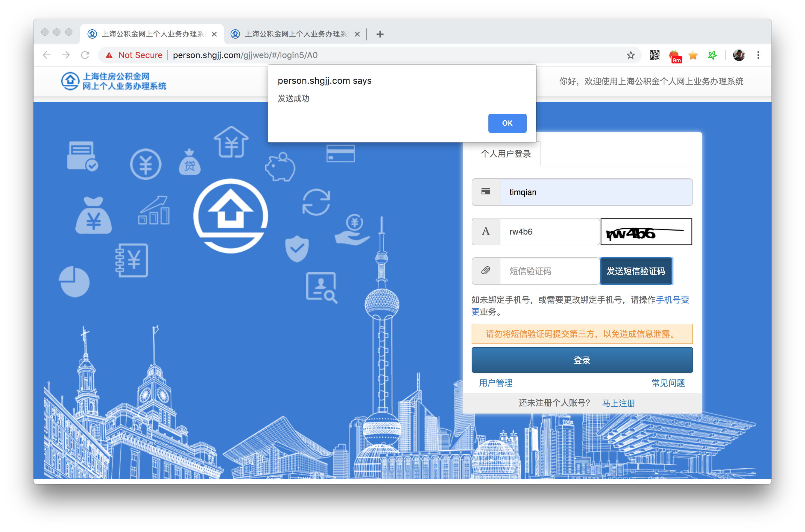Refresh the rw4b6 captcha image
Image resolution: width=805 pixels, height=532 pixels.
pyautogui.click(x=646, y=232)
